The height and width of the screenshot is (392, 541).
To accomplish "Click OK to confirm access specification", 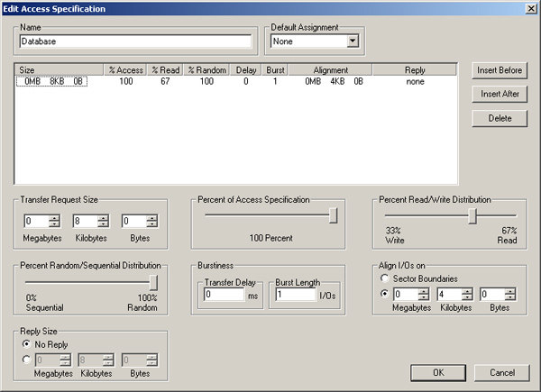I will click(x=437, y=372).
